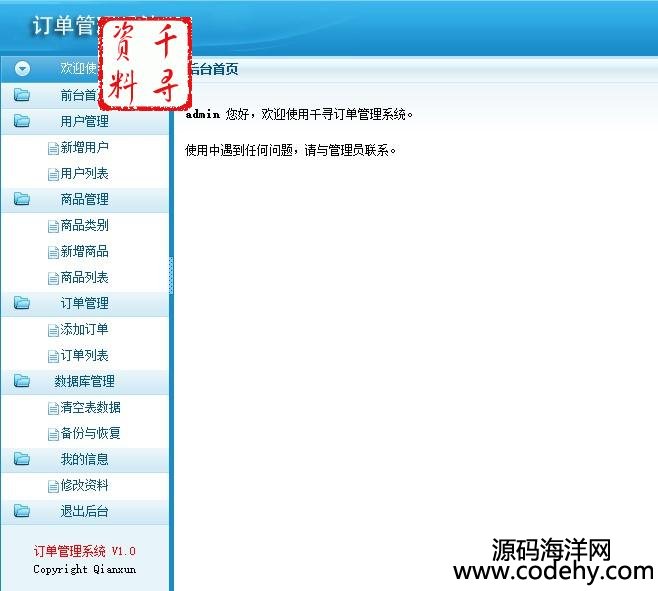This screenshot has width=658, height=591.
Task: Click the folder icon beside 用户管理
Action: [x=22, y=122]
